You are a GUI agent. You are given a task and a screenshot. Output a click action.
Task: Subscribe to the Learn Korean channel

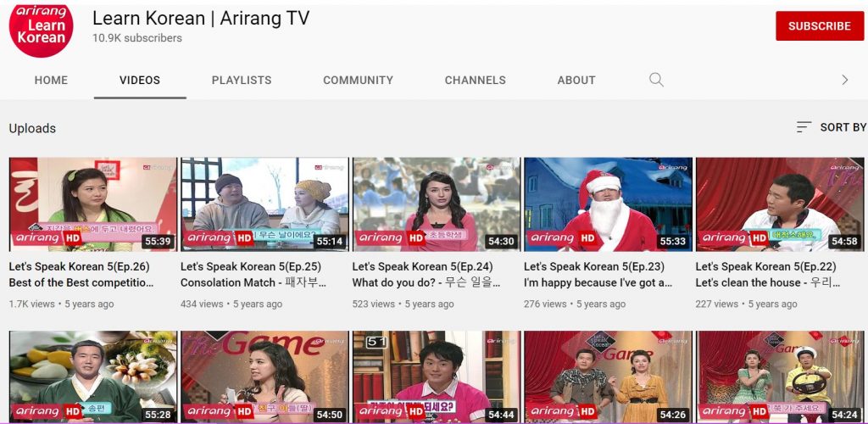820,26
